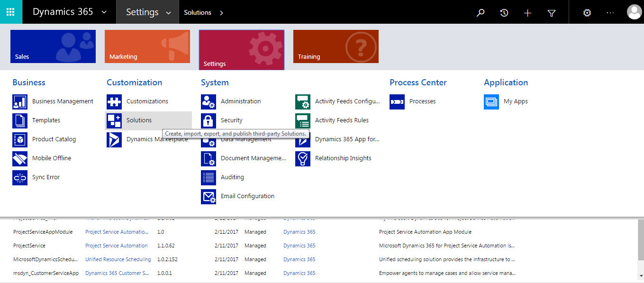The image size is (644, 283).
Task: Open the app launcher waffle icon
Action: point(10,11)
